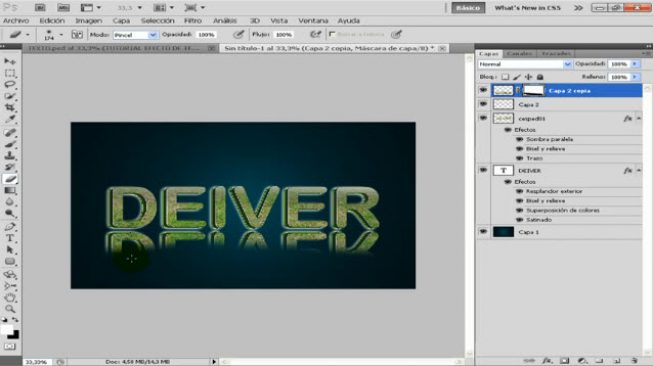Hide the Capa 1 background layer
Screen dimensions: 653x366
[483, 232]
